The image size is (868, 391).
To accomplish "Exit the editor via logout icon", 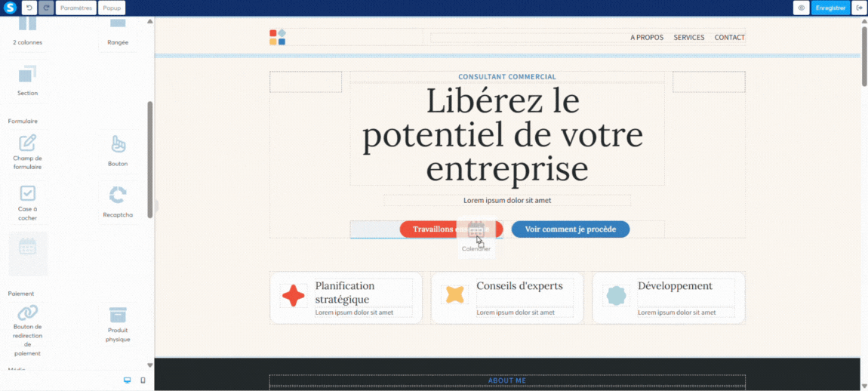I will point(859,8).
